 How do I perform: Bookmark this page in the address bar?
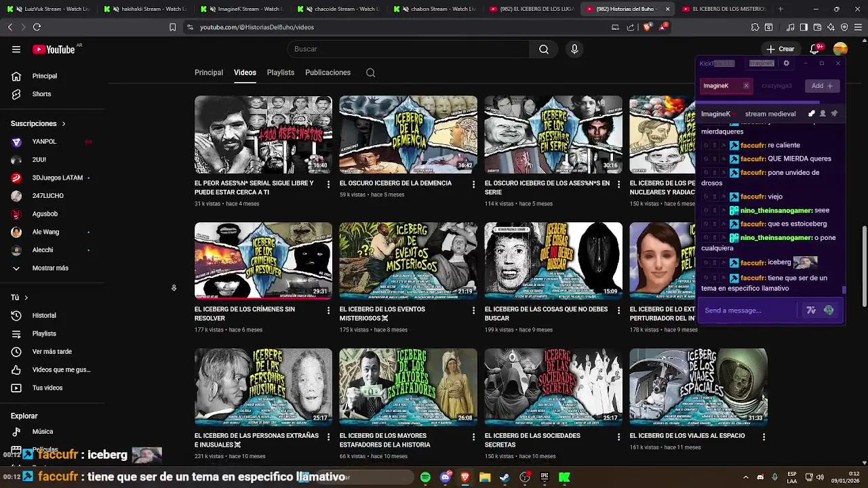(172, 27)
